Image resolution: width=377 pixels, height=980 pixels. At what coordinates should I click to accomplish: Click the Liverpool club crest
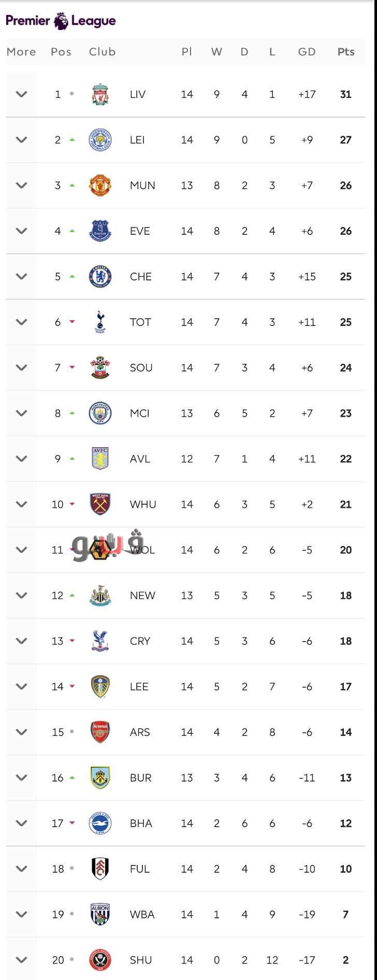pyautogui.click(x=100, y=94)
